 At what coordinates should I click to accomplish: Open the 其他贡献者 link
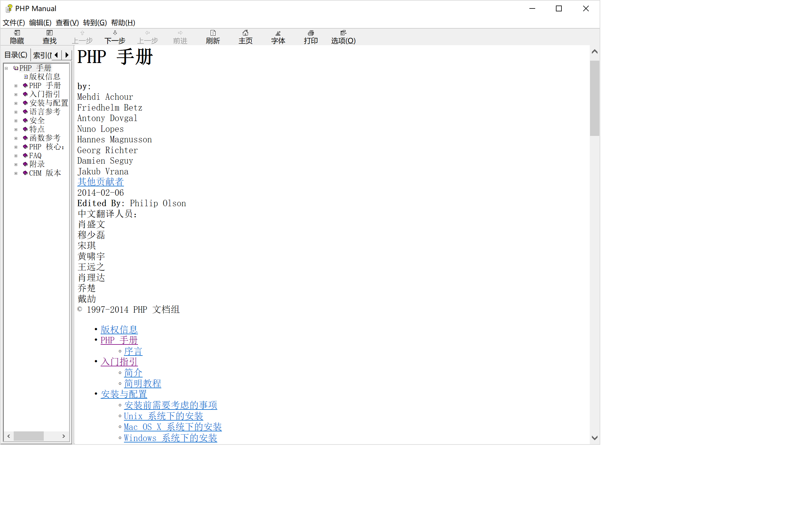click(100, 182)
